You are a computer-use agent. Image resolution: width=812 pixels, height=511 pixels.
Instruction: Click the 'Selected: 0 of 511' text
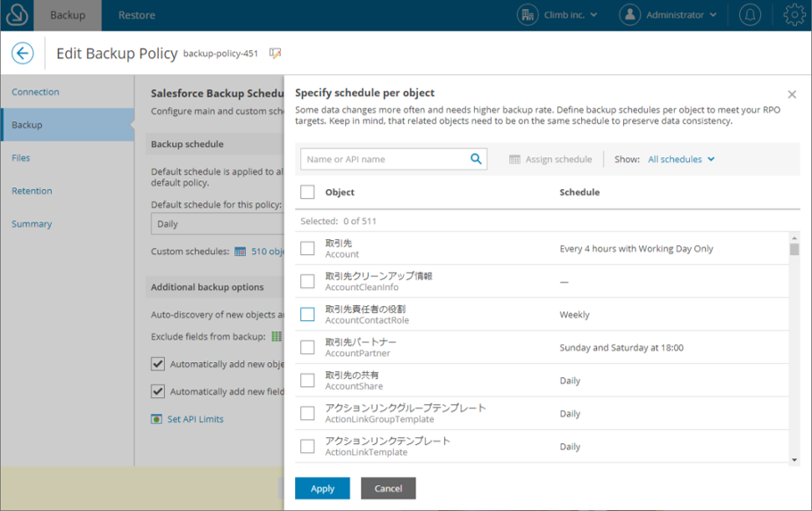point(338,221)
